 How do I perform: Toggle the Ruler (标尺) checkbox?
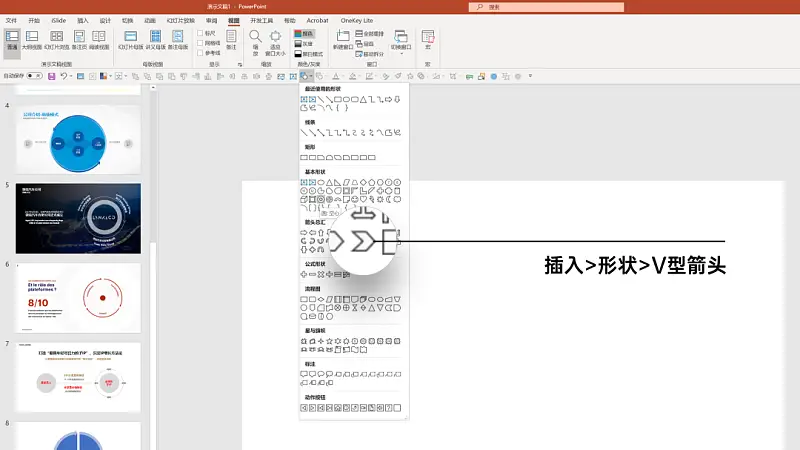coord(201,33)
